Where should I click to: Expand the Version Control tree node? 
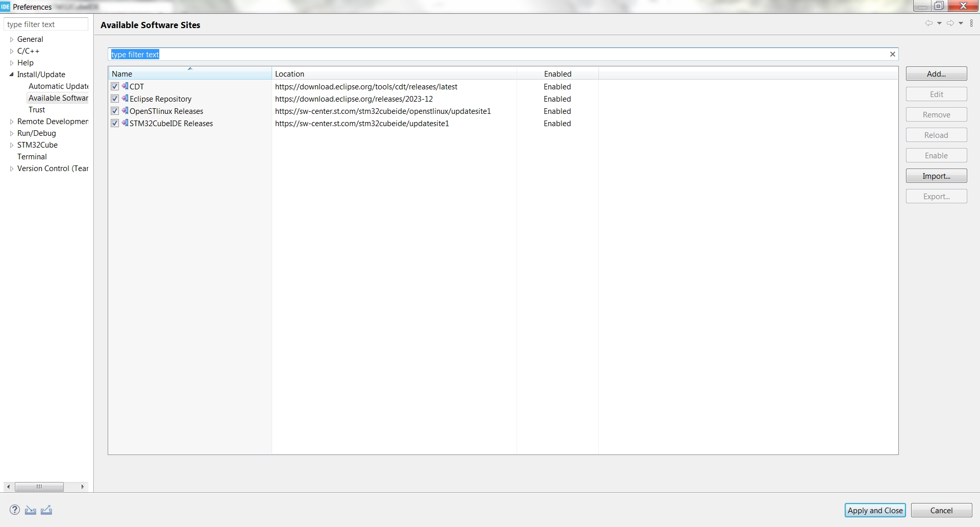12,169
